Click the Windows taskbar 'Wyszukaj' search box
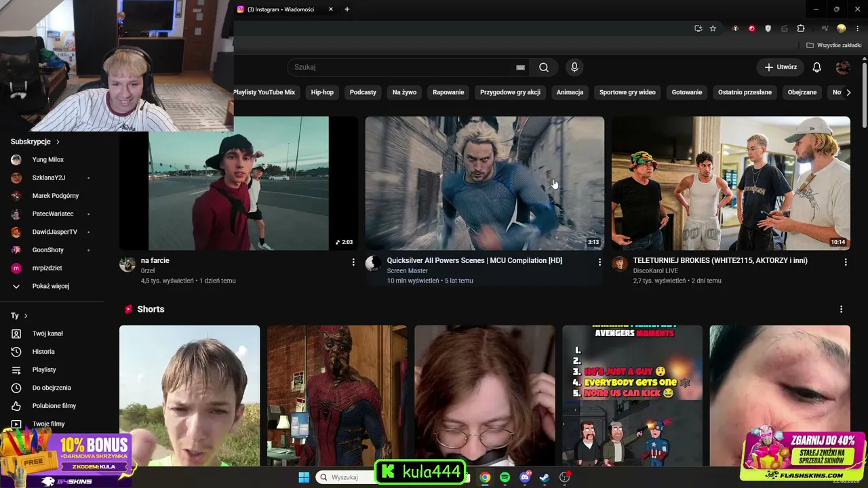This screenshot has height=488, width=868. [346, 477]
